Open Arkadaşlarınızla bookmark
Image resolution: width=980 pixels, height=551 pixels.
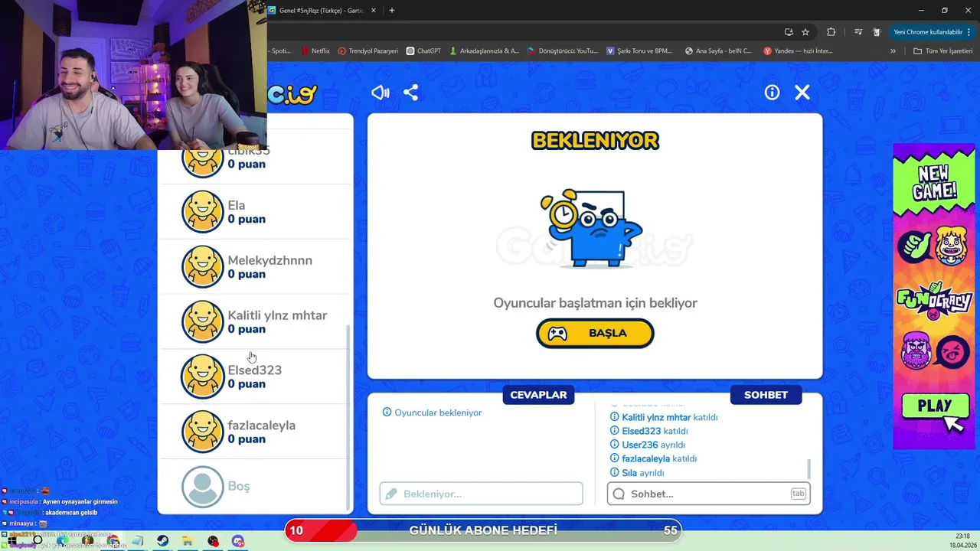(484, 51)
